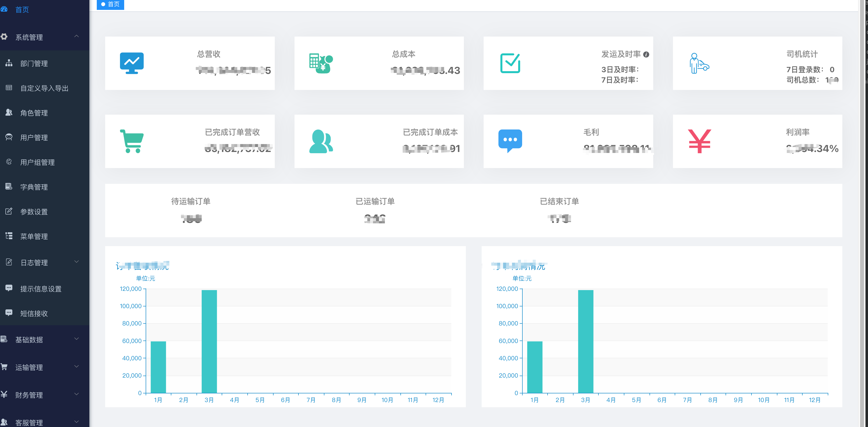
Task: Click the 总营收 card title
Action: click(209, 54)
